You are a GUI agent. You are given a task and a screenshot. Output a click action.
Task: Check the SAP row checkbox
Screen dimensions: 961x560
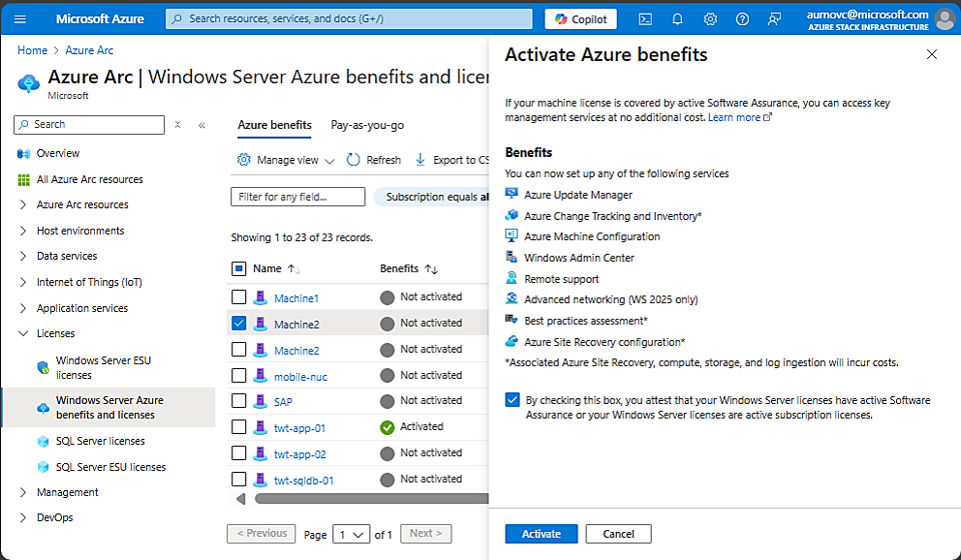(239, 401)
